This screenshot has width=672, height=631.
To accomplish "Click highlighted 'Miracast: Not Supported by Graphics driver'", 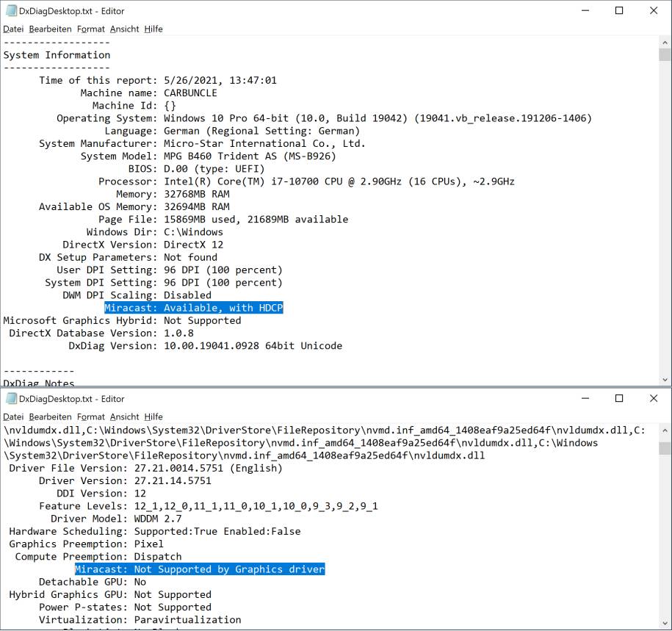I will [200, 569].
